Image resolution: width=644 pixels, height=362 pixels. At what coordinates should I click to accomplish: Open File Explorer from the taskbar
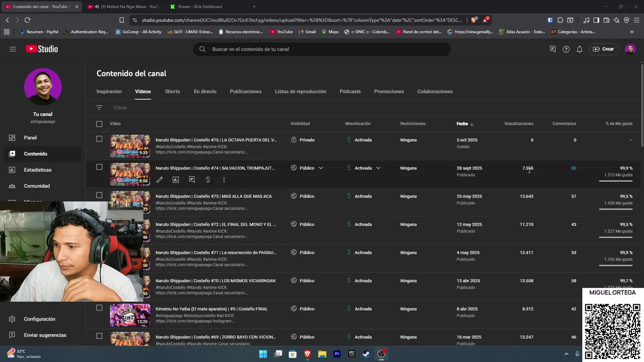pyautogui.click(x=322, y=354)
